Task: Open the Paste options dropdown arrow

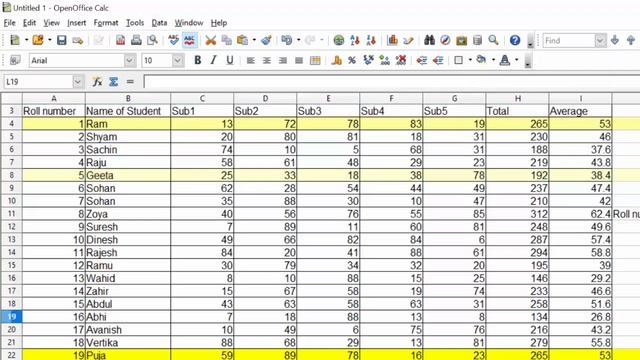Action: 254,40
